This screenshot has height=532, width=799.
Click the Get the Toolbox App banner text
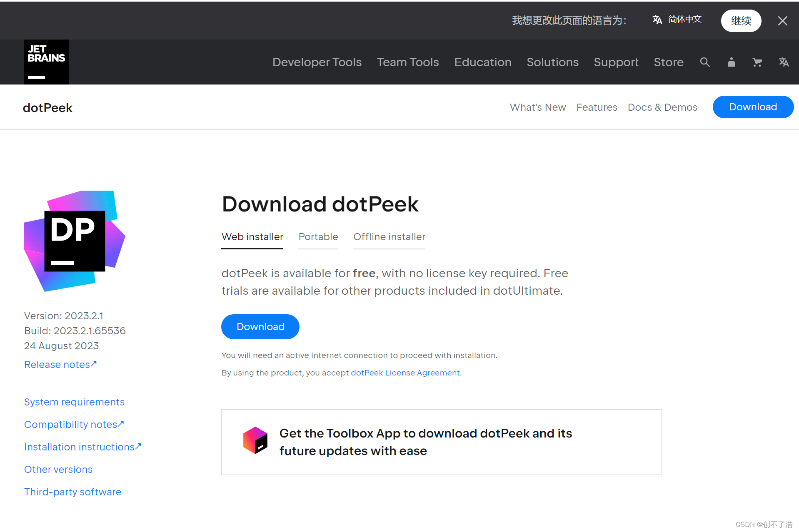425,442
